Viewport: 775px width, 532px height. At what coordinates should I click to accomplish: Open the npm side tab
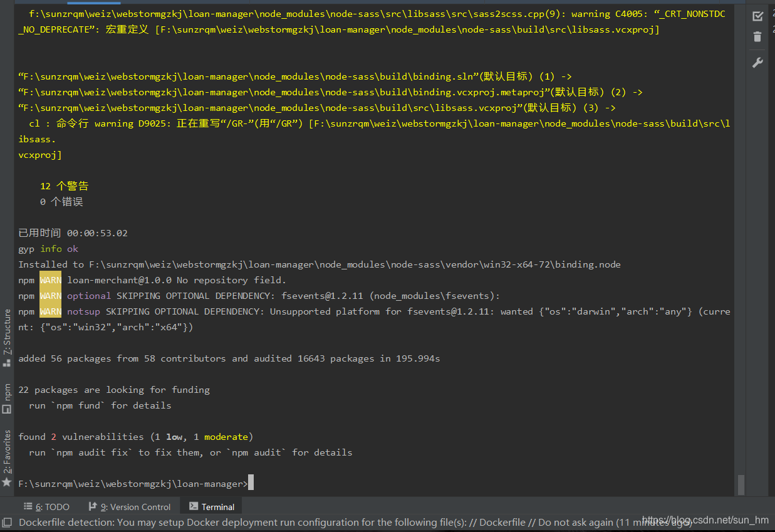7,392
